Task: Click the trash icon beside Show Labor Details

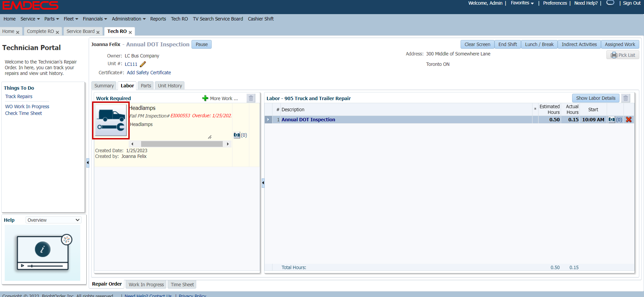Action: tap(626, 98)
